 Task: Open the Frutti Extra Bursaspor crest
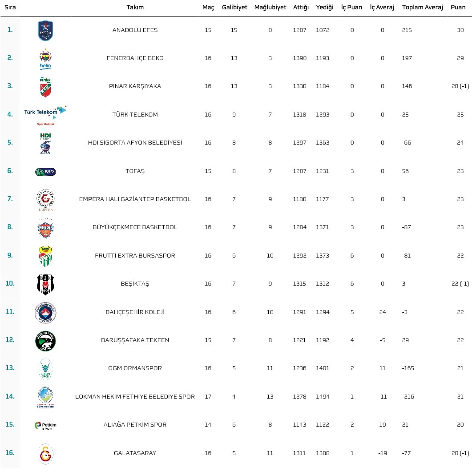(45, 257)
